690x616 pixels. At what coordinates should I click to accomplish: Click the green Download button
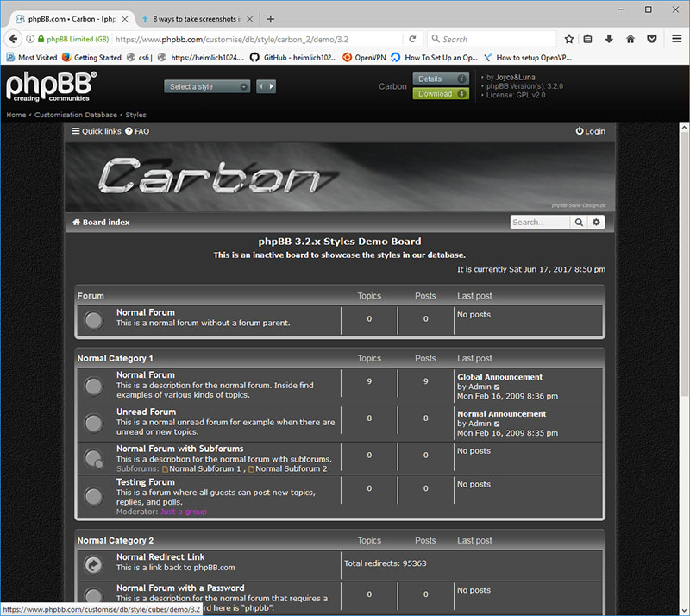tap(441, 94)
